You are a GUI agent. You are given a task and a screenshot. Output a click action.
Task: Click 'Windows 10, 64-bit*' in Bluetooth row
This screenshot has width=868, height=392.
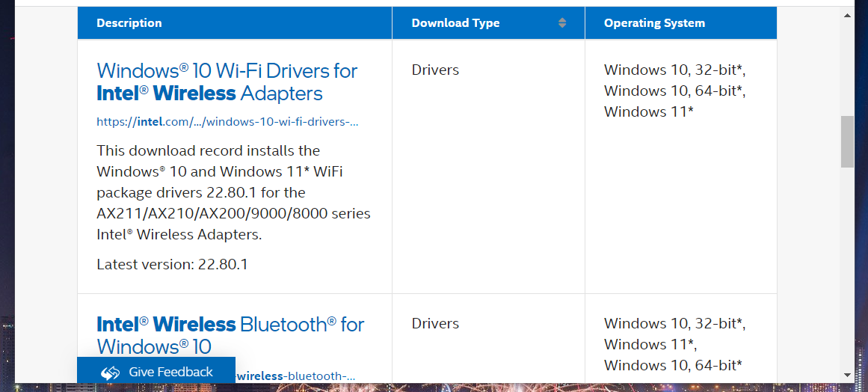[x=673, y=365]
